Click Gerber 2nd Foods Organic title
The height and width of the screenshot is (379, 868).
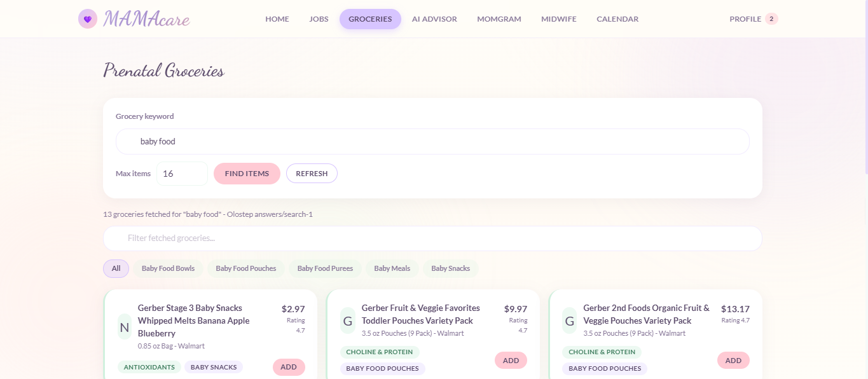pos(646,314)
